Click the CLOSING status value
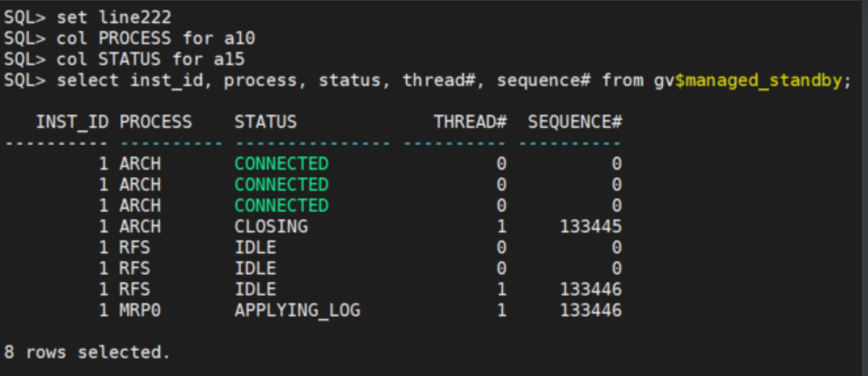 tap(271, 227)
